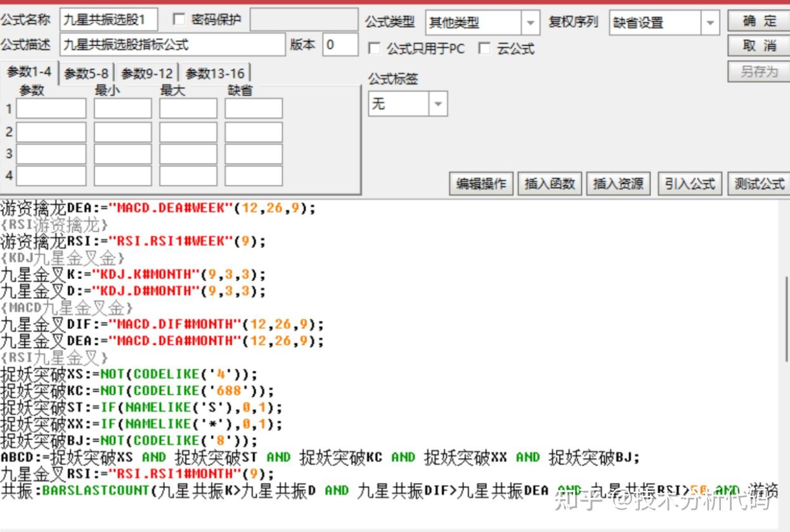The image size is (790, 532).
Task: Select the 参数13-16 tab
Action: pos(215,74)
